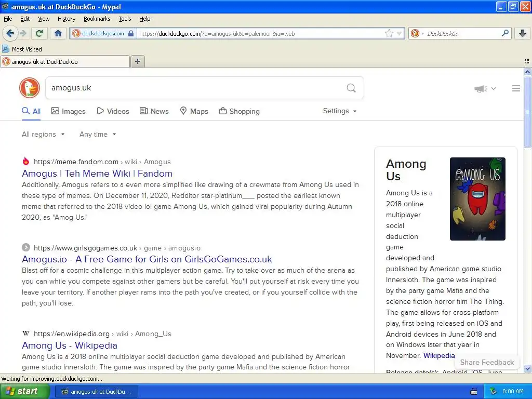532x399 pixels.
Task: Go back with the browser Back arrow
Action: (10, 33)
